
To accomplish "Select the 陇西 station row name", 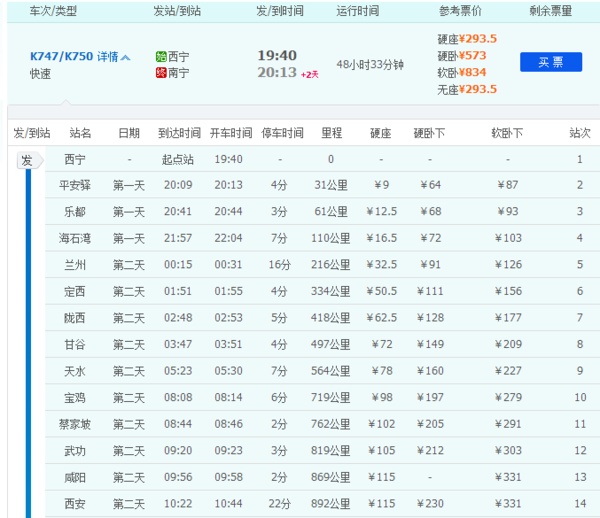I will point(75,318).
